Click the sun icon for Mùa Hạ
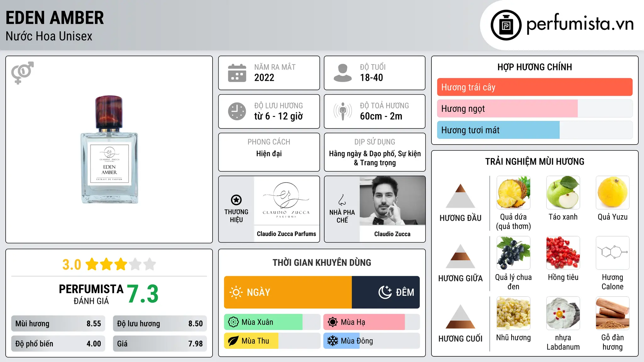 (333, 322)
